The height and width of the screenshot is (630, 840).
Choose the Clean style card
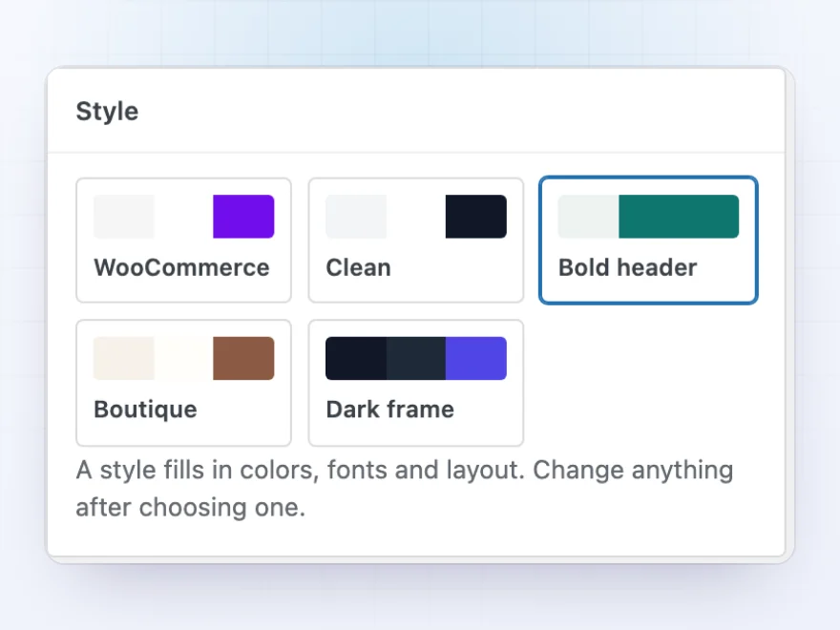[x=416, y=240]
